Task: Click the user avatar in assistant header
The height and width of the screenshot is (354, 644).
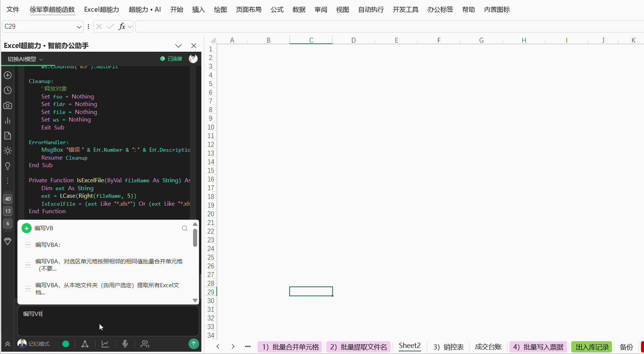Action: [x=193, y=58]
